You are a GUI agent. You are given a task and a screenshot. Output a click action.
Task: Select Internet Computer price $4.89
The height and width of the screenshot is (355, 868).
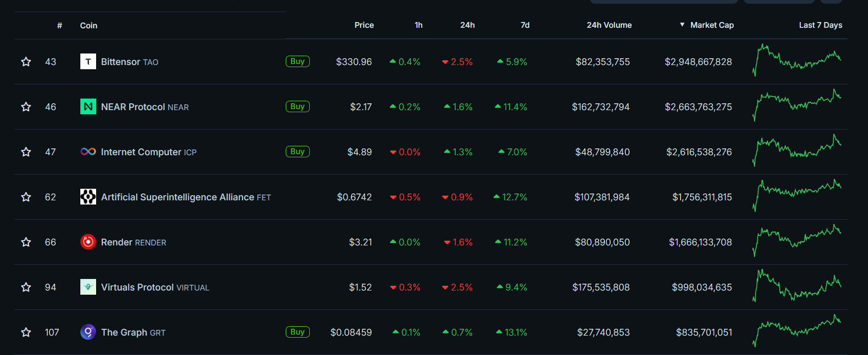click(x=360, y=152)
